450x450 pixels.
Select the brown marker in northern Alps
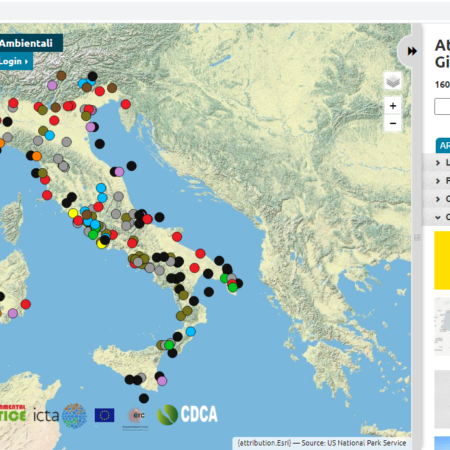click(61, 76)
